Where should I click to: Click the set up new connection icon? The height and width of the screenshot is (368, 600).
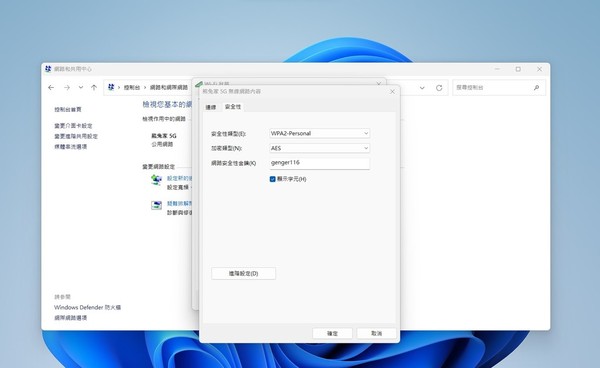156,180
